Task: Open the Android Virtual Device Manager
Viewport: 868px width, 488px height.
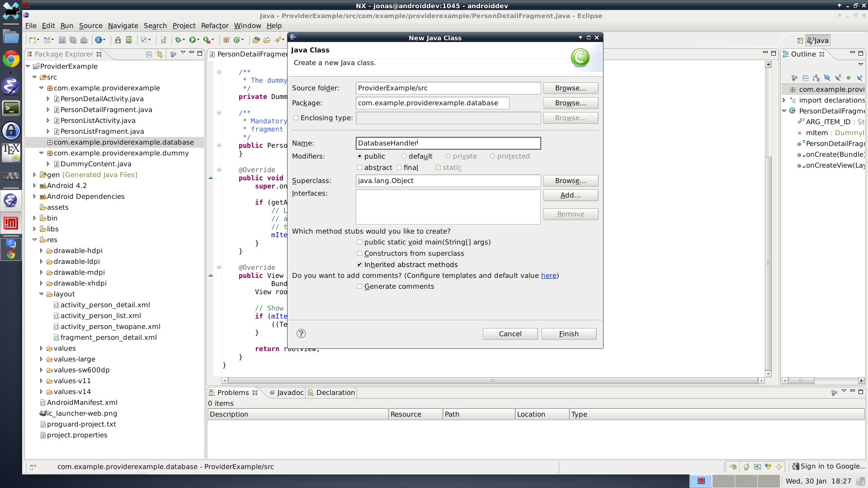Action: tap(129, 40)
